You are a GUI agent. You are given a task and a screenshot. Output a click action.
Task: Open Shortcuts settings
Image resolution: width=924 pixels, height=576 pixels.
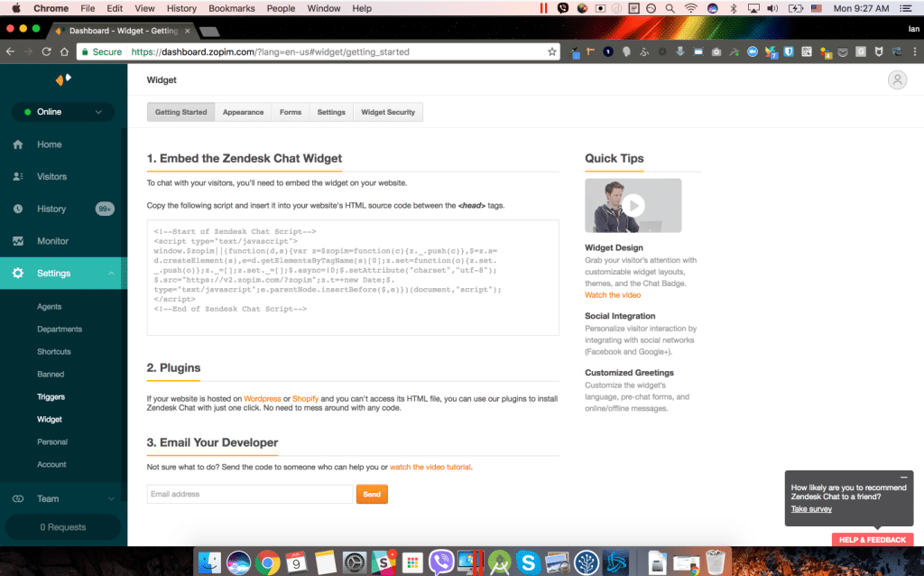click(53, 351)
